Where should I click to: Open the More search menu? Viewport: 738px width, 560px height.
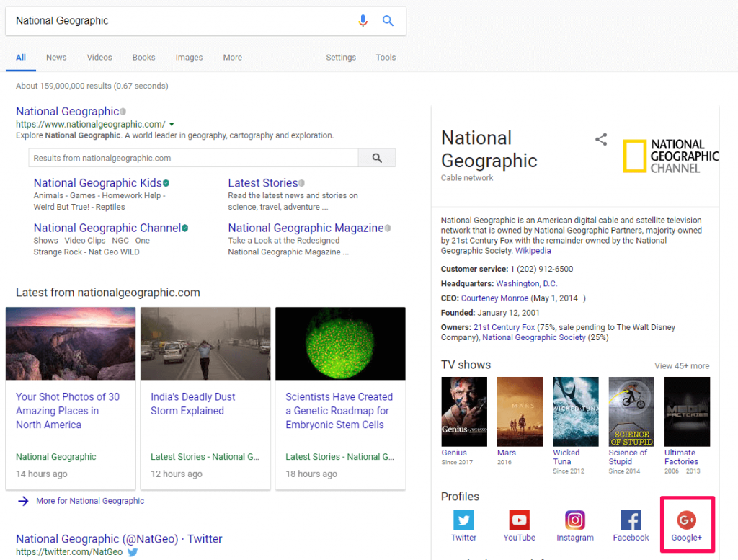233,58
